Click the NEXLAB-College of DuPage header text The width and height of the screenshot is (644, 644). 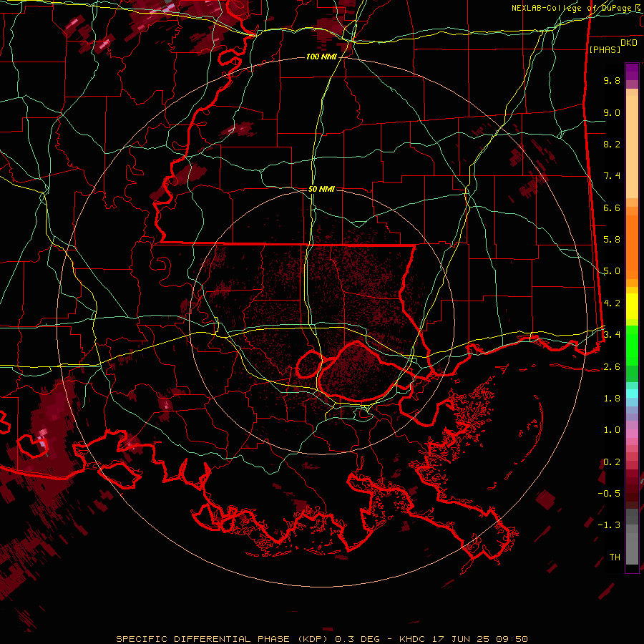(x=573, y=8)
